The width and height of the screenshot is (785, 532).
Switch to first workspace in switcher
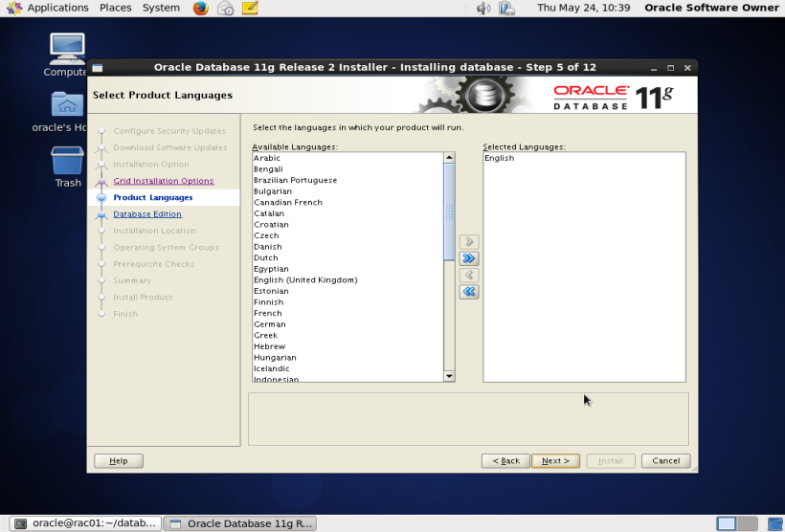pos(727,524)
